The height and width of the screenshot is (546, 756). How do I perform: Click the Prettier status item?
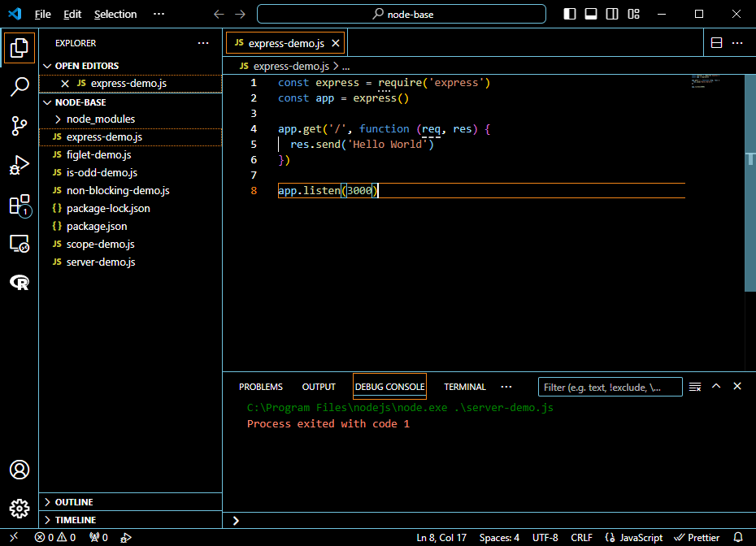pyautogui.click(x=697, y=537)
